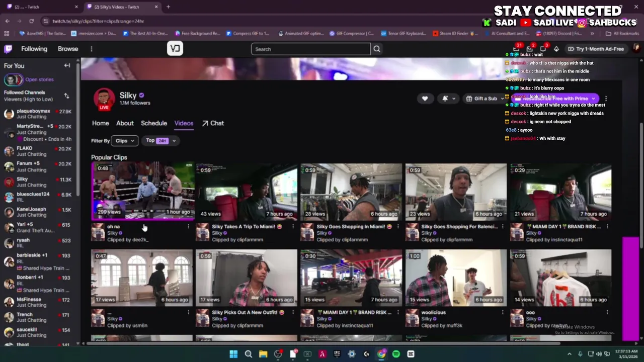Click the Twitch home logo icon
644x362 pixels.
(8, 49)
